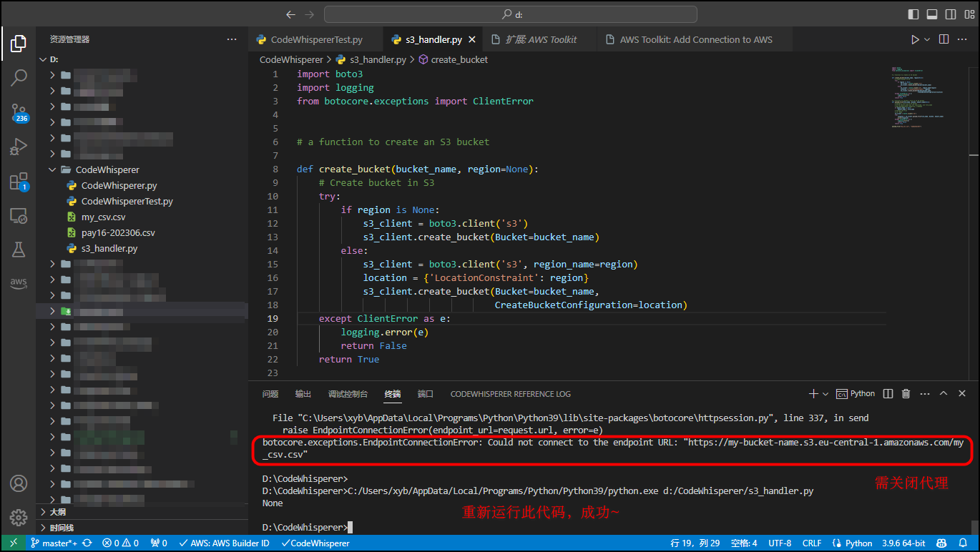The width and height of the screenshot is (980, 552).
Task: Change CRLF end of line sequence
Action: 812,543
